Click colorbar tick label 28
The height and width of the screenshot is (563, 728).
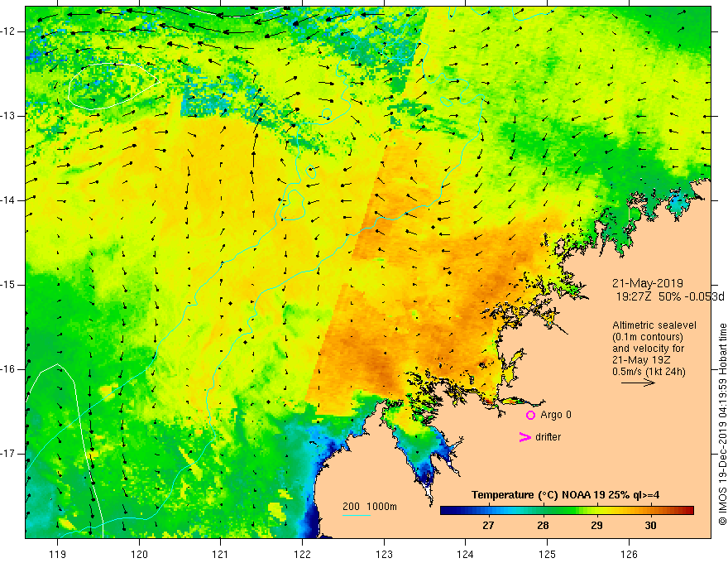(543, 526)
